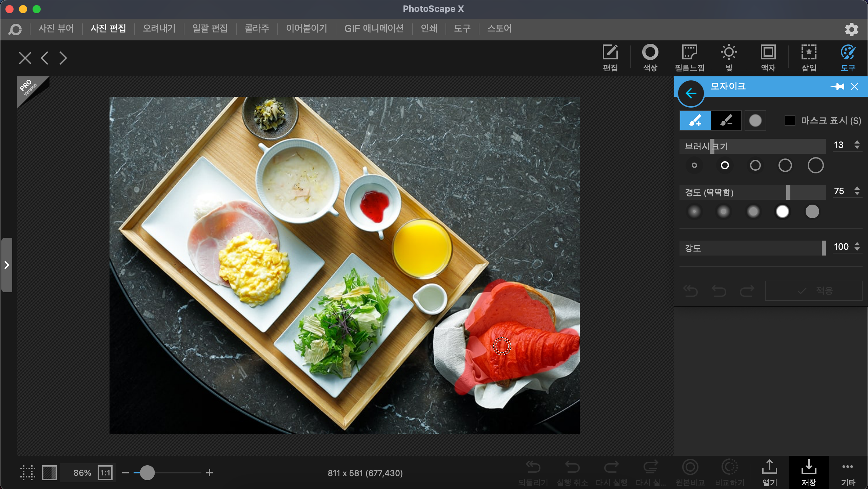Select the largest brush size preset circle
This screenshot has height=489, width=868.
click(815, 166)
